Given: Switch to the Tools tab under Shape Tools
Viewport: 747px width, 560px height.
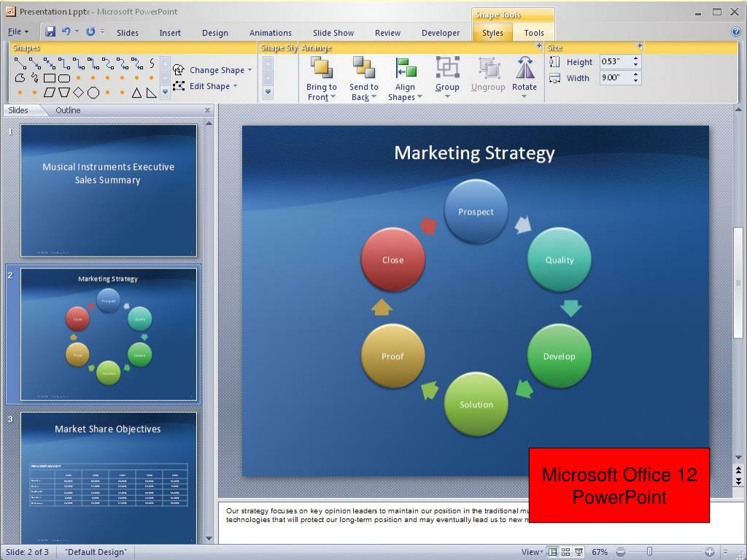Looking at the screenshot, I should (x=534, y=33).
